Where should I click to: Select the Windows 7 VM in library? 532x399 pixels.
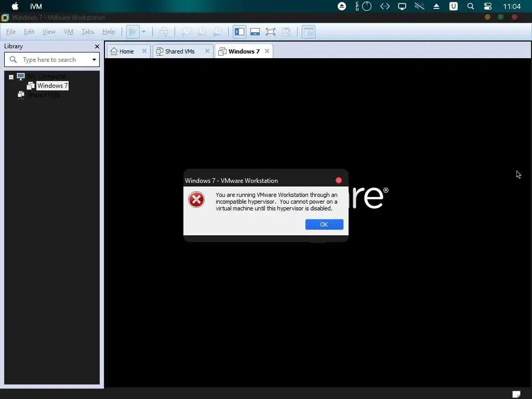point(52,86)
